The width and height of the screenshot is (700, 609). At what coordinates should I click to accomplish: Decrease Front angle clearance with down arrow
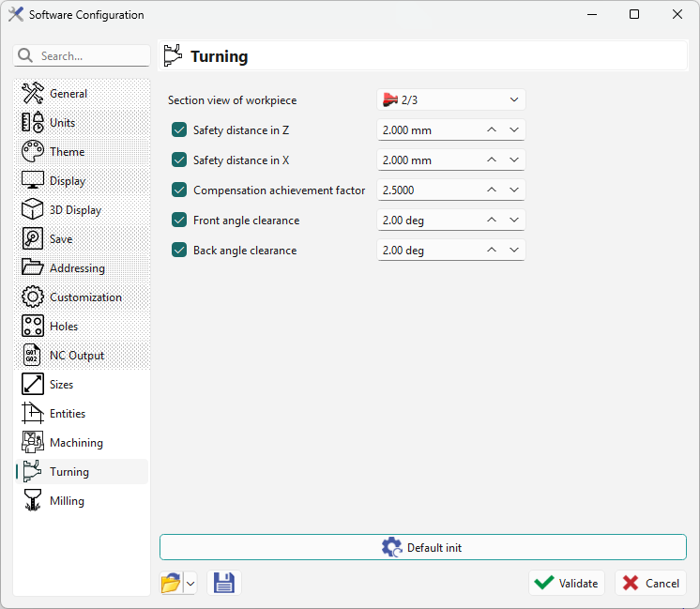click(513, 221)
